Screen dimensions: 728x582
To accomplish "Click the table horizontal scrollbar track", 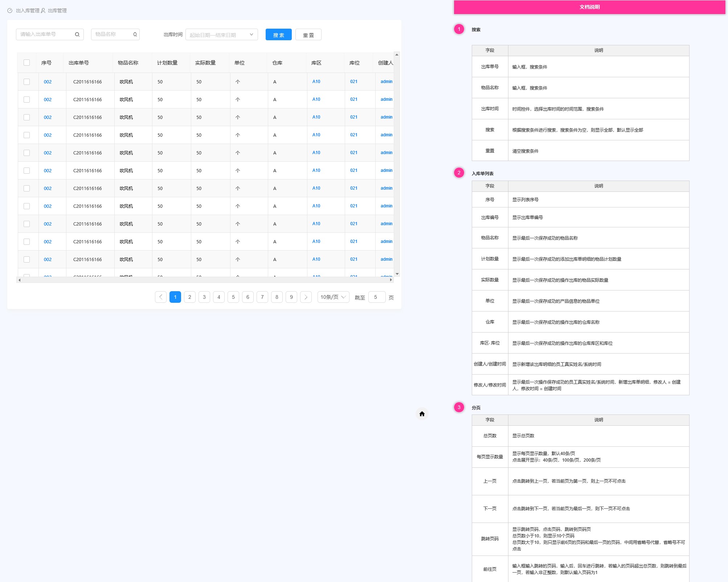I will [x=205, y=280].
